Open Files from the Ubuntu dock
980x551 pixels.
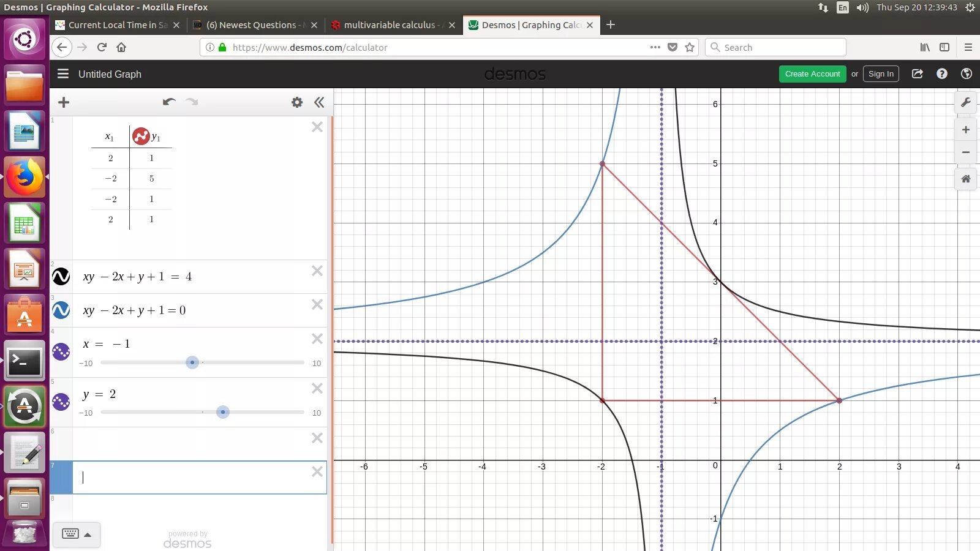(24, 86)
